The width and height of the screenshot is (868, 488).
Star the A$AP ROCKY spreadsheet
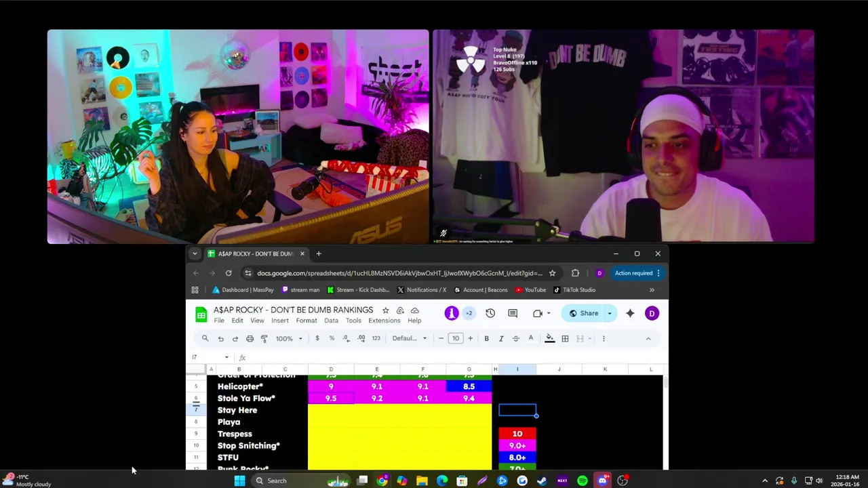(385, 310)
